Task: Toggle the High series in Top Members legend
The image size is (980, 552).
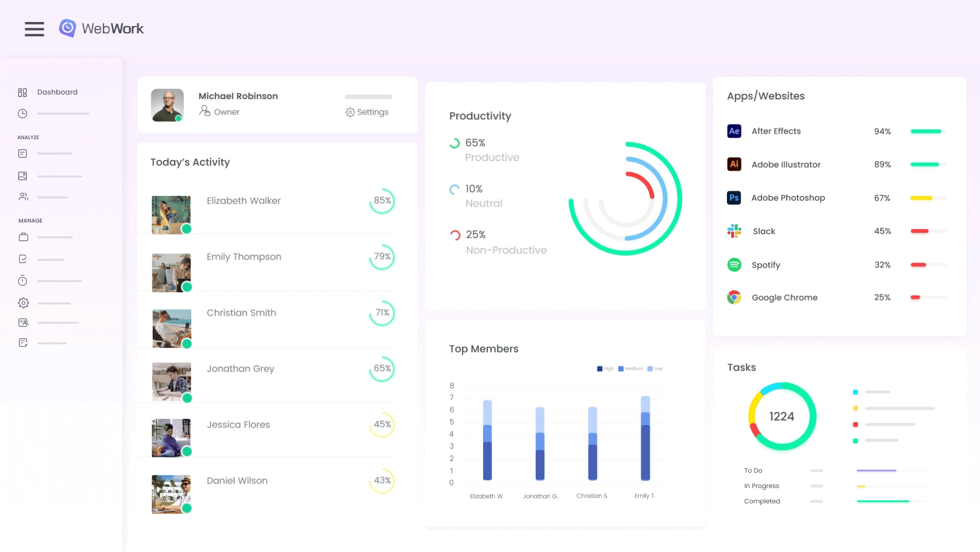Action: click(605, 368)
